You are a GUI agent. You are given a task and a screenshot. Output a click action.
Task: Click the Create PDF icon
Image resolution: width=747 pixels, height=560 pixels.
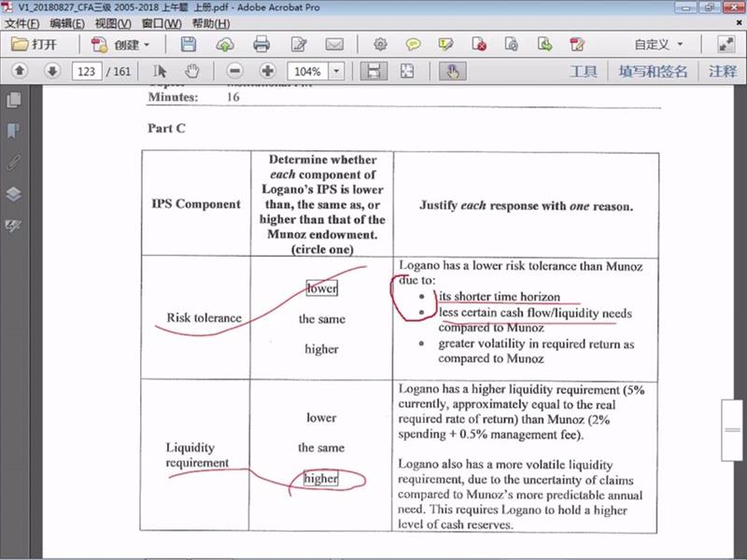point(100,45)
